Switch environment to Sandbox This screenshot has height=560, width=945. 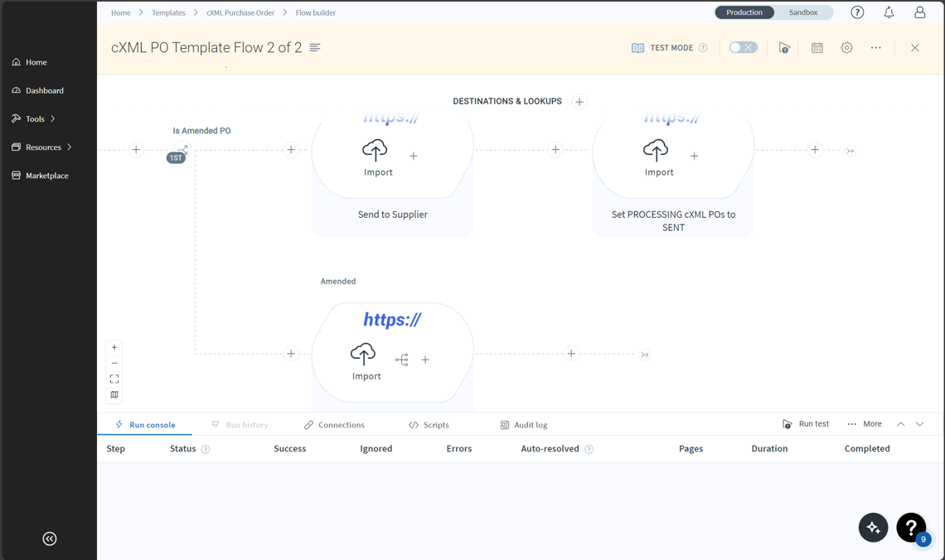coord(802,12)
